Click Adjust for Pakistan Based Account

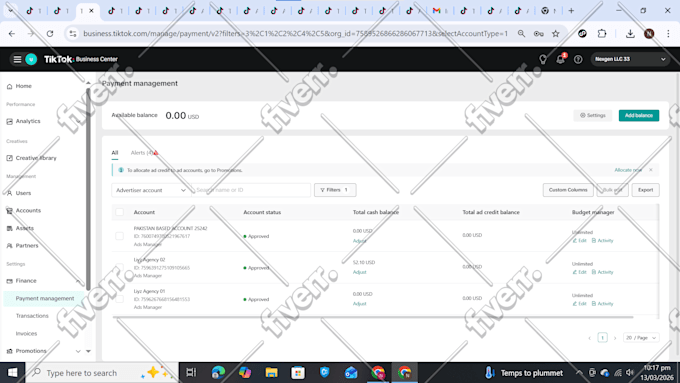tap(360, 241)
